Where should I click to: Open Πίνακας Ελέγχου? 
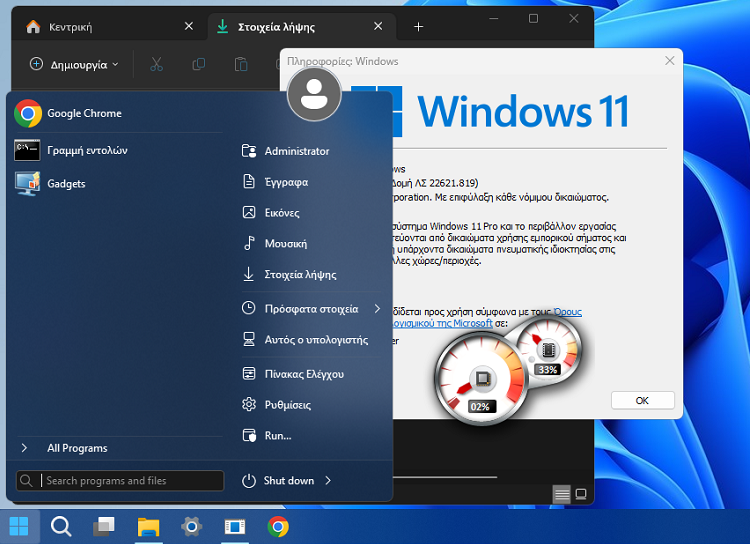pos(311,374)
